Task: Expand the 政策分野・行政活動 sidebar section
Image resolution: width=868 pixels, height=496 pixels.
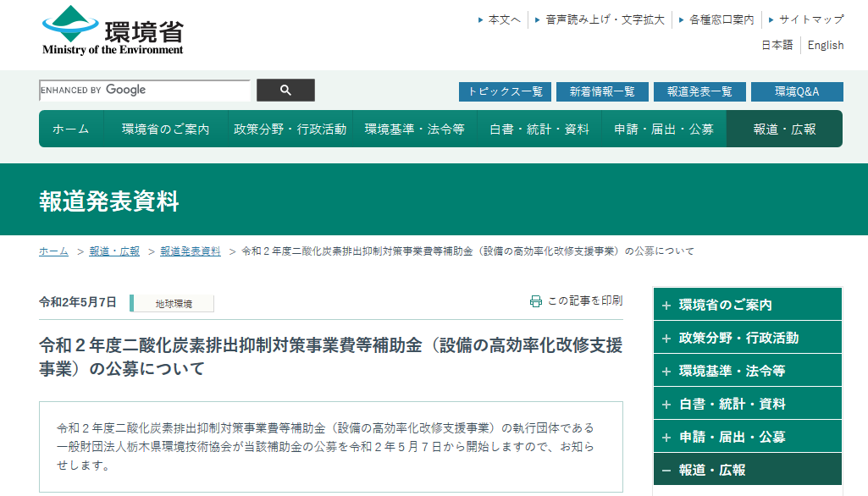Action: click(x=746, y=336)
